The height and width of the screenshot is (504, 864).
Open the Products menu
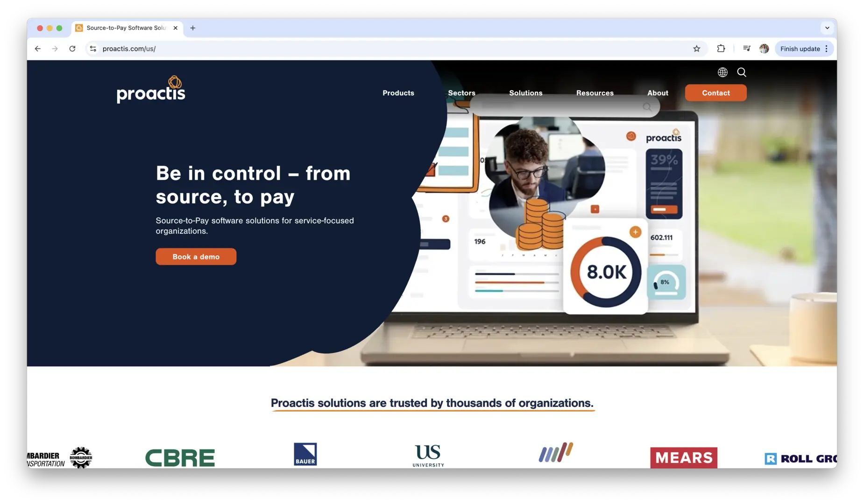(x=398, y=93)
